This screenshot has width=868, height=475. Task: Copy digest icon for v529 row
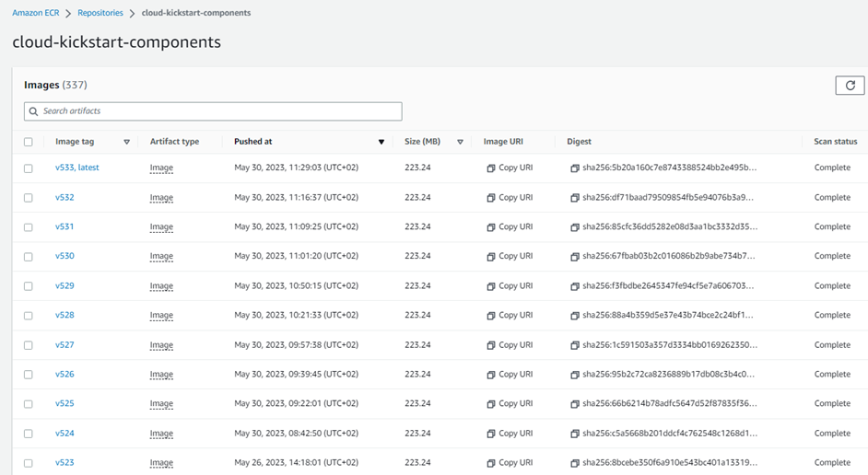(x=575, y=286)
